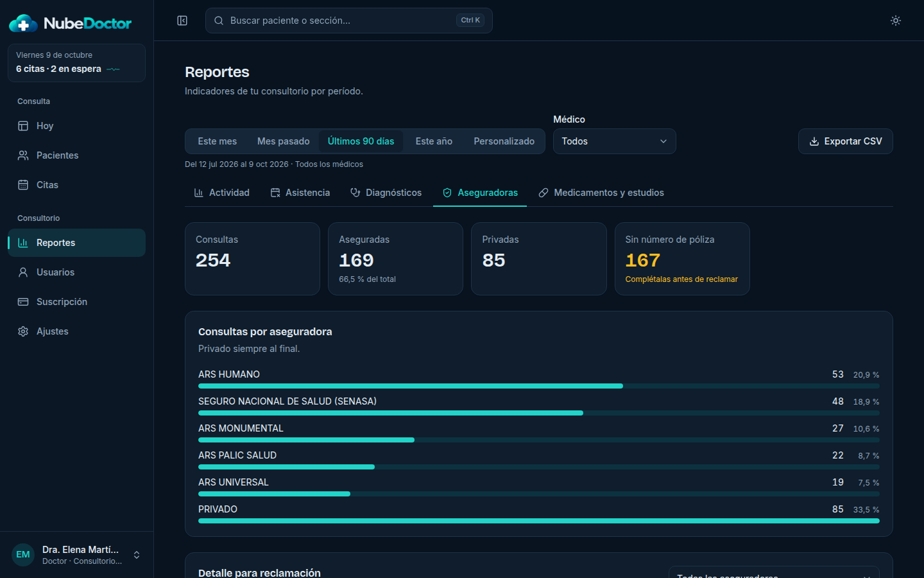Click the Consultas 254 card

click(x=252, y=259)
